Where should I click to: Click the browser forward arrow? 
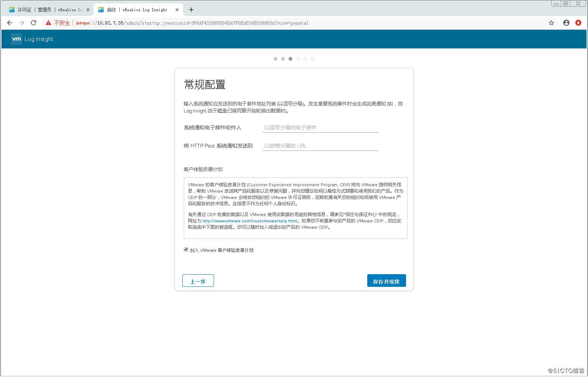click(22, 23)
